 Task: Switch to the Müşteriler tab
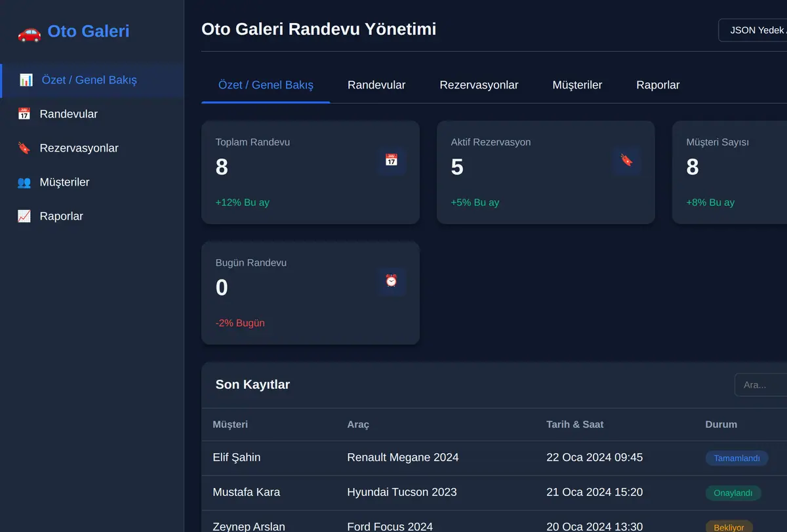[577, 85]
